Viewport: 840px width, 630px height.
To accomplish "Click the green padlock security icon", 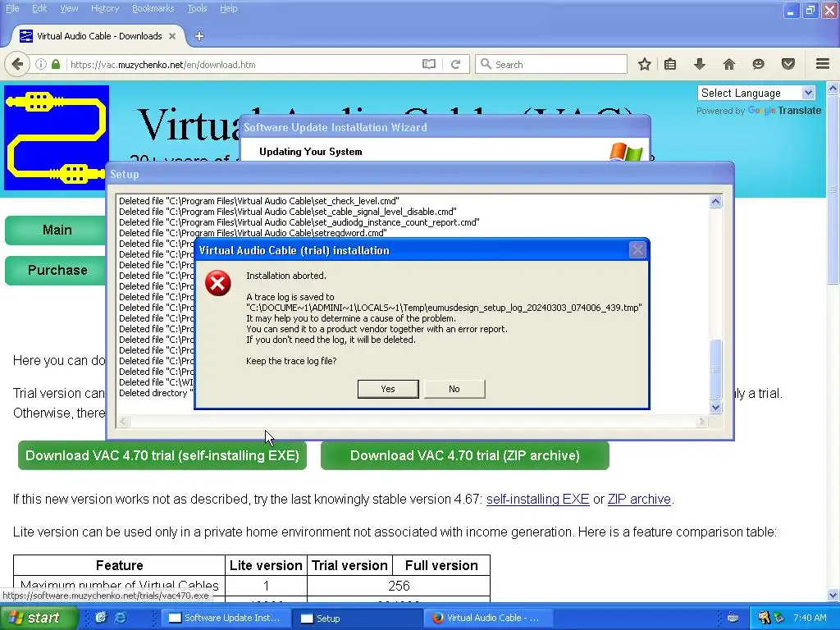I will tap(56, 64).
